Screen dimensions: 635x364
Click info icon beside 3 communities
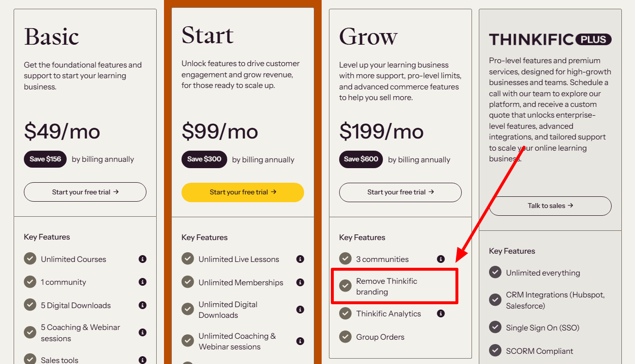pos(441,259)
